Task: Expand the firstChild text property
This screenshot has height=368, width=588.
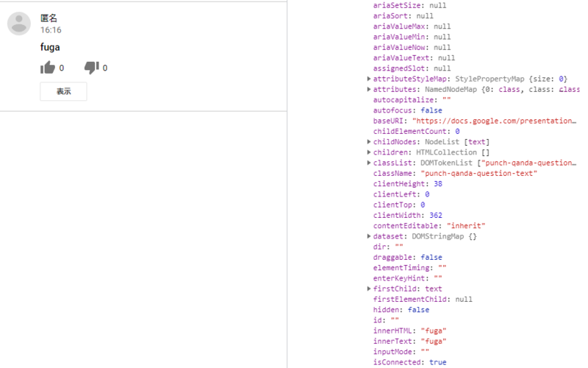Action: point(369,289)
